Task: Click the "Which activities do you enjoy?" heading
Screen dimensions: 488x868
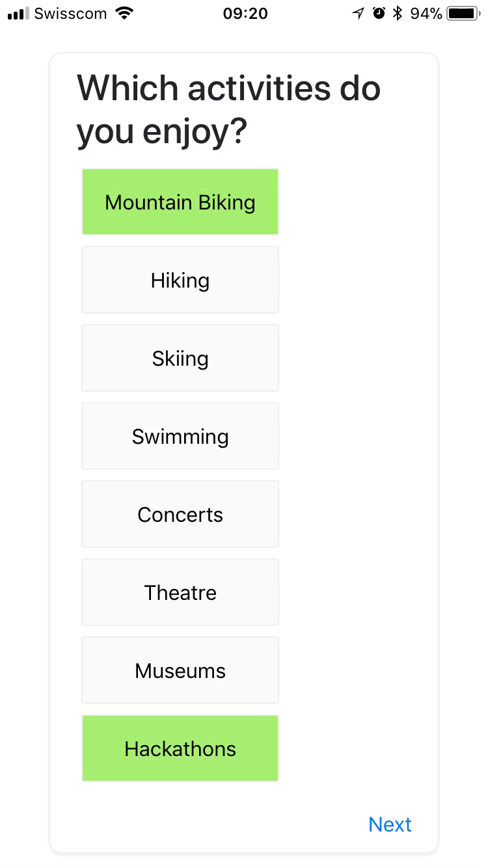Action: click(228, 109)
